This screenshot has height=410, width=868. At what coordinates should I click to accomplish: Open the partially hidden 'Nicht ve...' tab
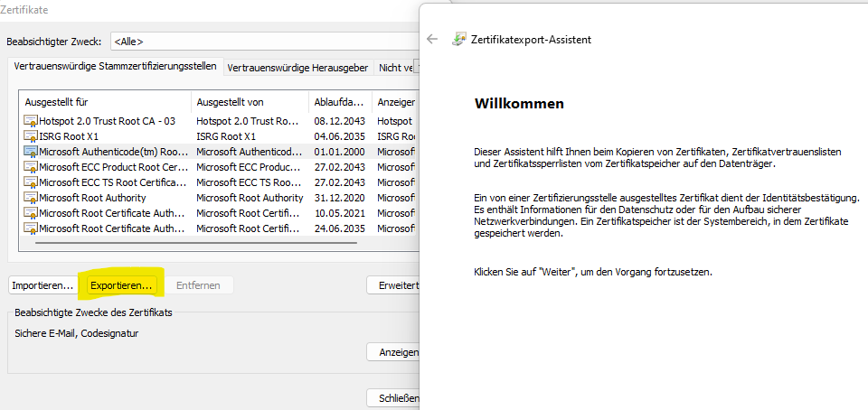[396, 68]
